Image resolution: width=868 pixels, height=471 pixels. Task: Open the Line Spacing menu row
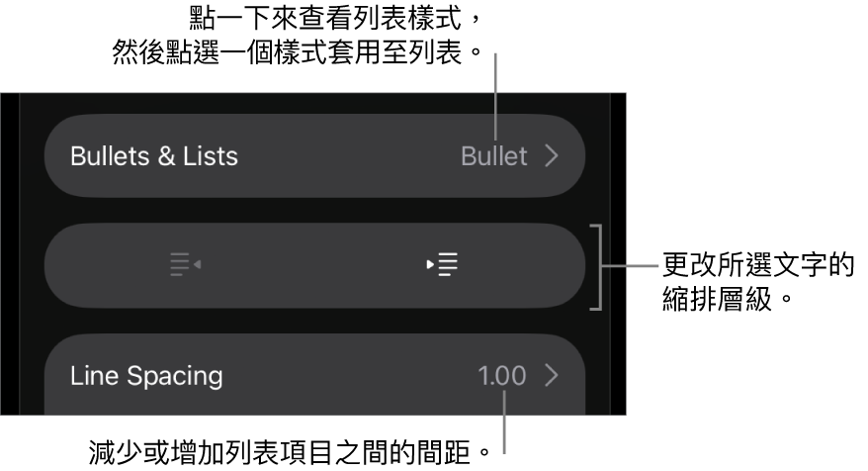[x=314, y=376]
